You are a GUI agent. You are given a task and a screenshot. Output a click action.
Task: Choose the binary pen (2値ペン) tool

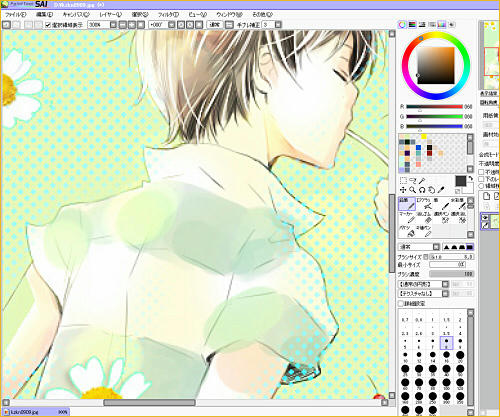pos(424,231)
